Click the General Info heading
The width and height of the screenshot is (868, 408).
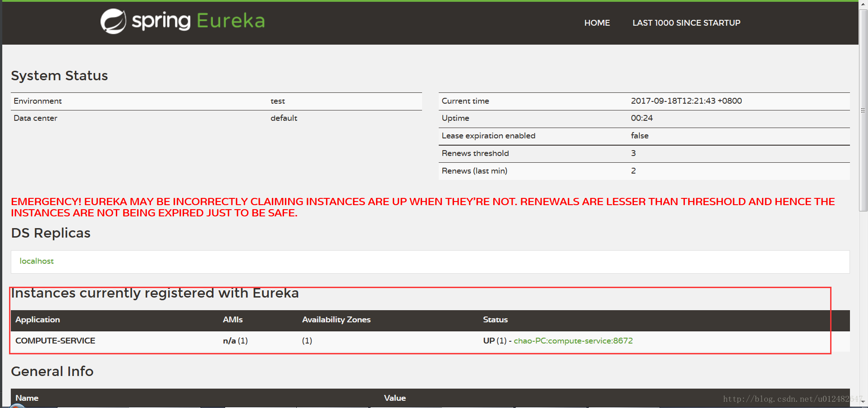tap(52, 371)
